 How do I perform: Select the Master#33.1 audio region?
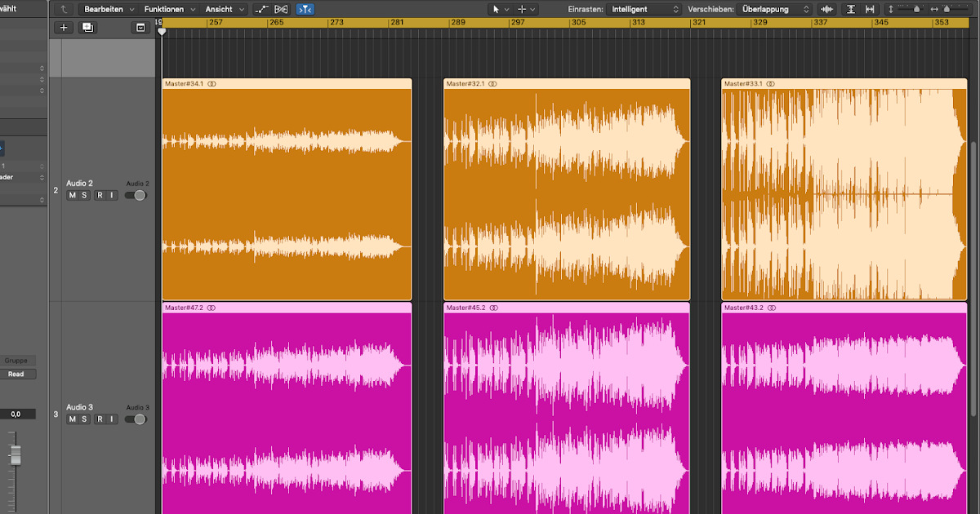[844, 189]
